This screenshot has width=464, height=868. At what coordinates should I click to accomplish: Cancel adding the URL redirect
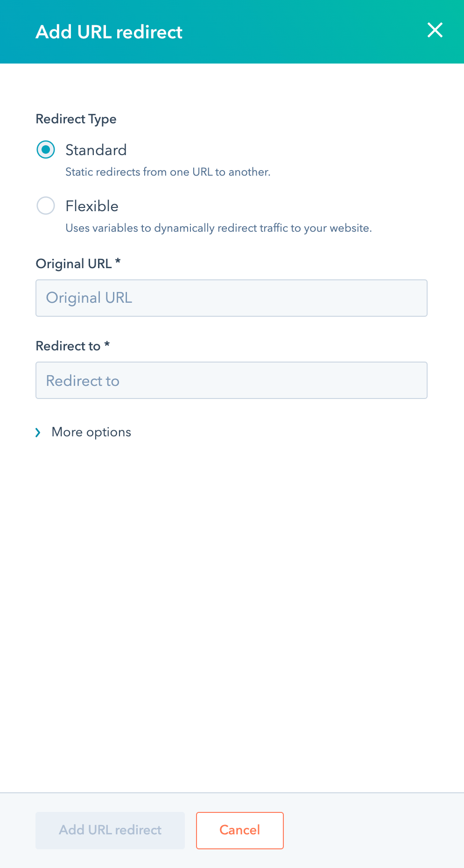coord(239,830)
